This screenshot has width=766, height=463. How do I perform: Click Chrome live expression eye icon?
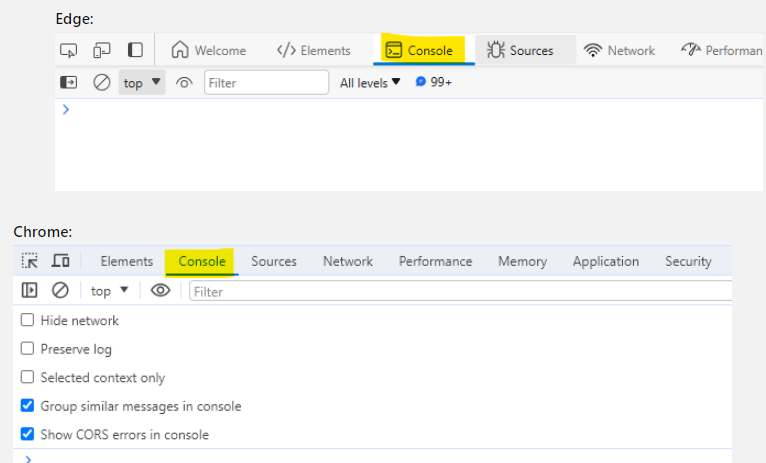point(160,291)
